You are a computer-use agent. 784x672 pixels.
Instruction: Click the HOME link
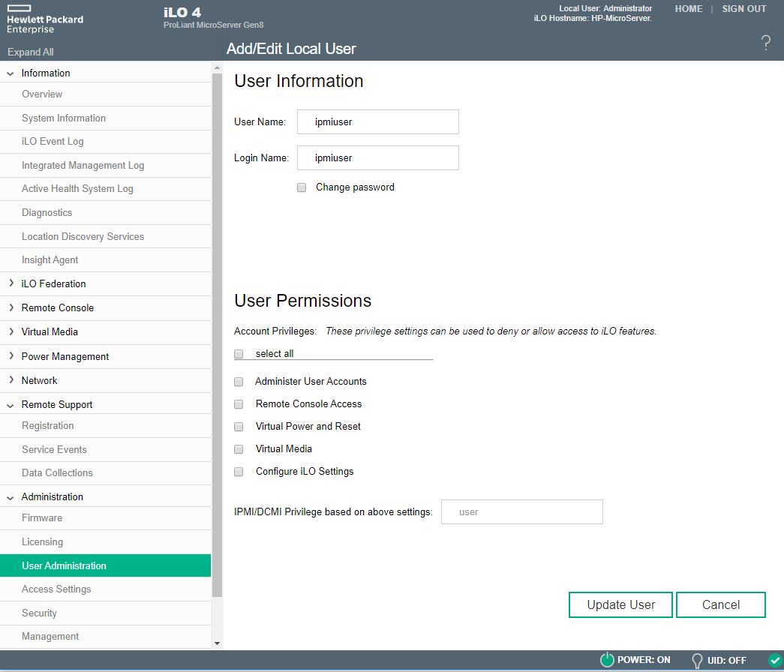point(689,9)
